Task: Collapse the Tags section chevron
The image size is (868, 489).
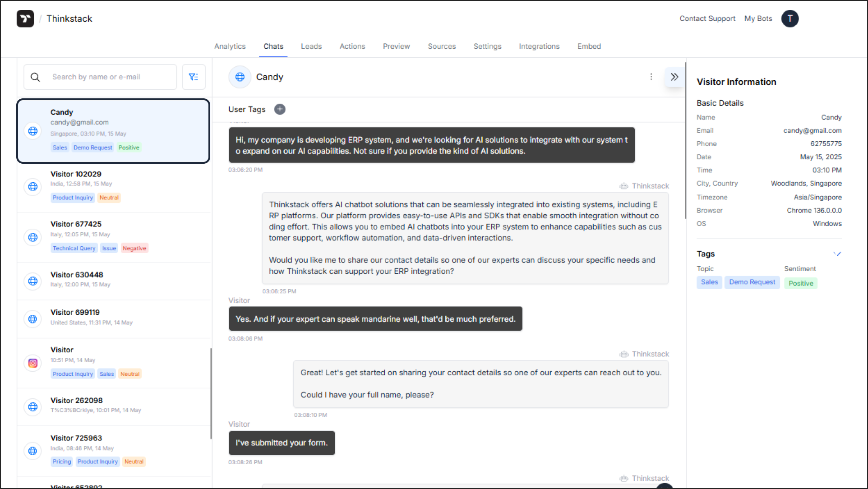Action: 837,254
